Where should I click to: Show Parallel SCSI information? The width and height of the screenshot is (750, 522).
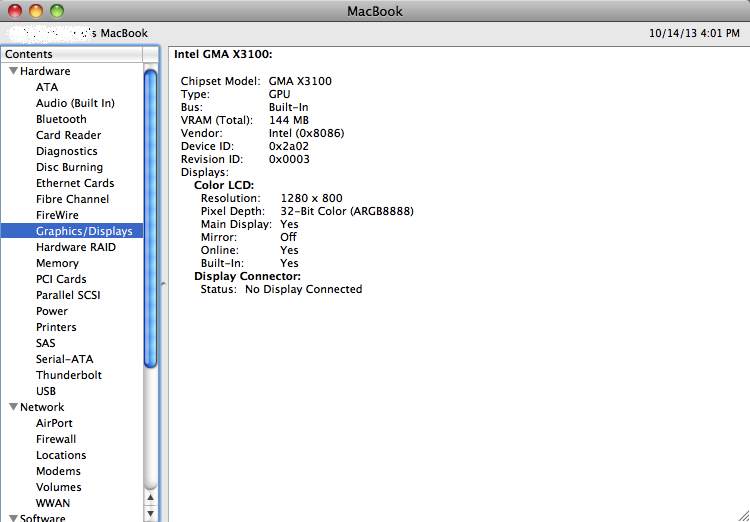point(68,295)
